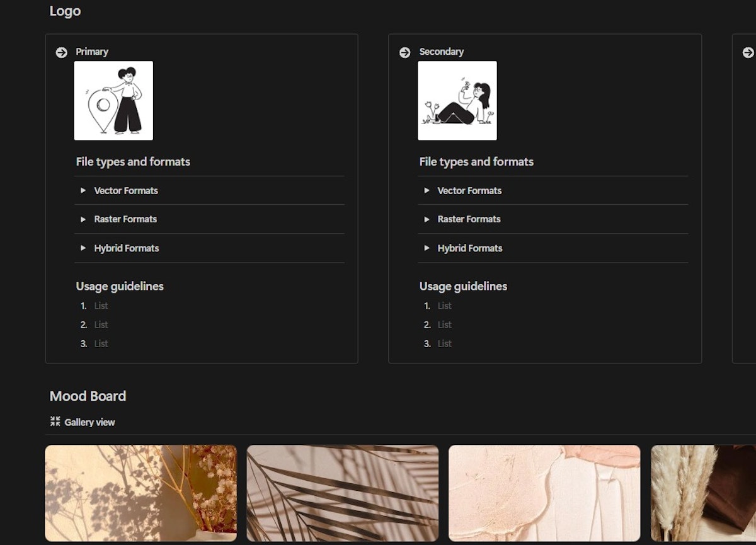Click the arrow icon beside the Secondary heading

click(404, 52)
